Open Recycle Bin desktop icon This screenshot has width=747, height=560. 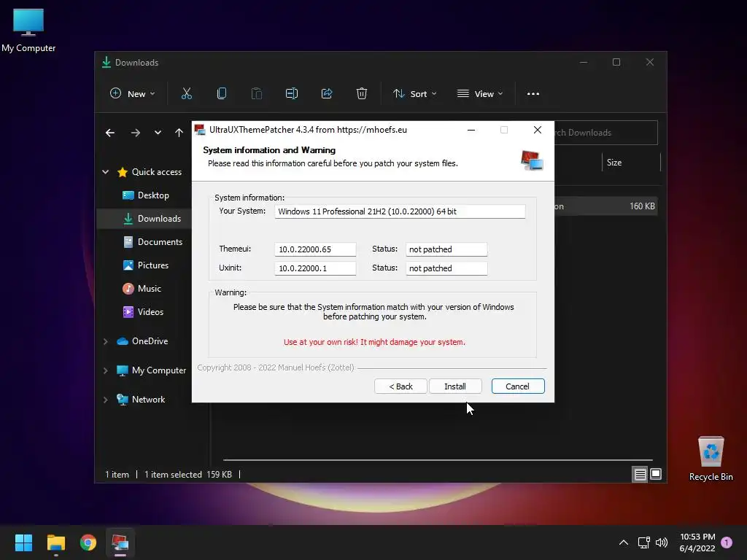click(711, 459)
